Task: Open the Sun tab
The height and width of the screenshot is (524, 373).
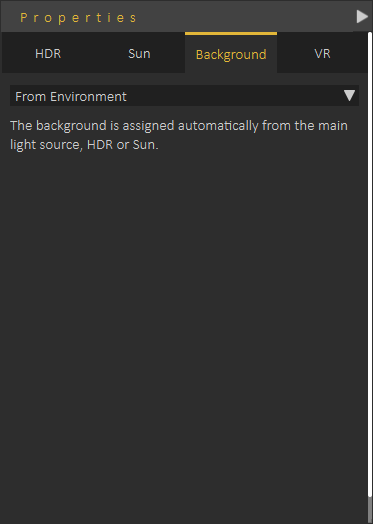Action: (139, 53)
